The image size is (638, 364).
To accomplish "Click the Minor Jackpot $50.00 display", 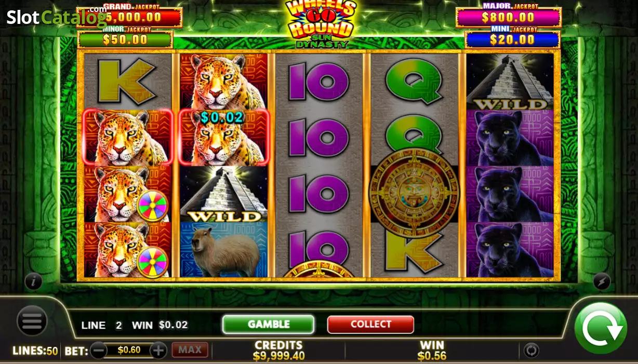I will pyautogui.click(x=125, y=39).
